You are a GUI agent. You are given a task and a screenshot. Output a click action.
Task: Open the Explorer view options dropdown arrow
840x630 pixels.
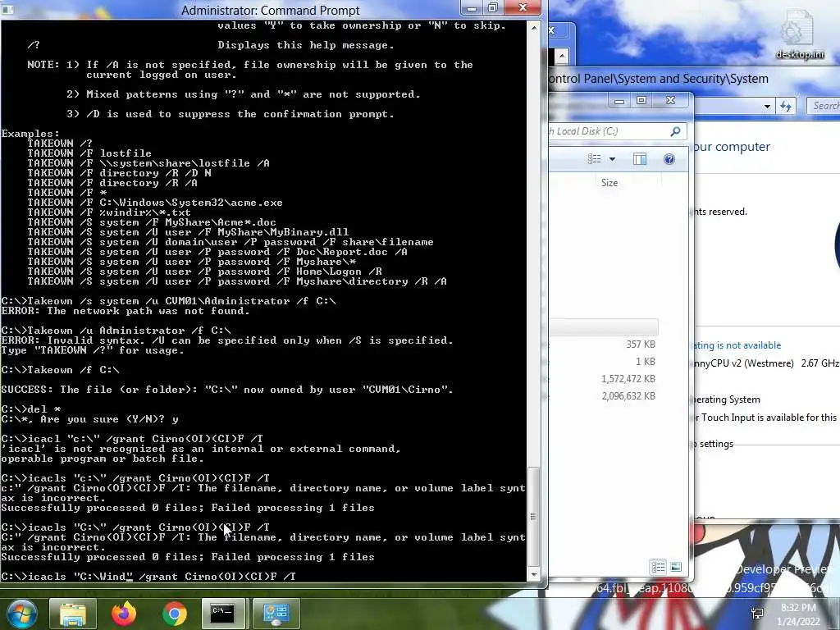tap(612, 159)
